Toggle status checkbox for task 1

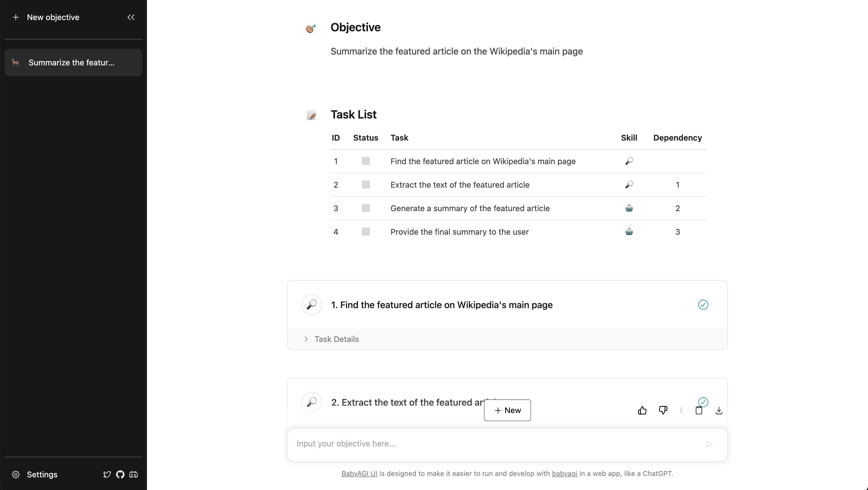(366, 161)
